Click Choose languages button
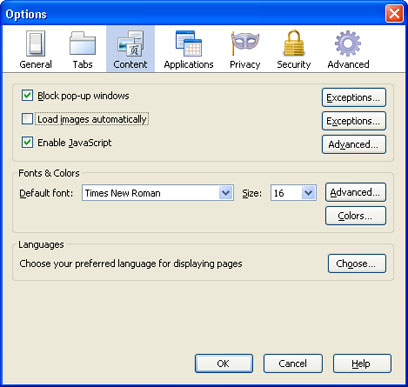 point(357,263)
